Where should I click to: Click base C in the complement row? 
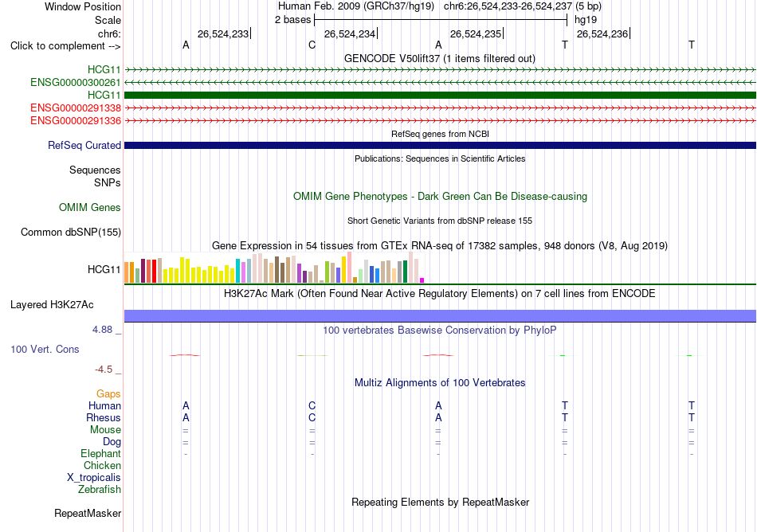[312, 45]
